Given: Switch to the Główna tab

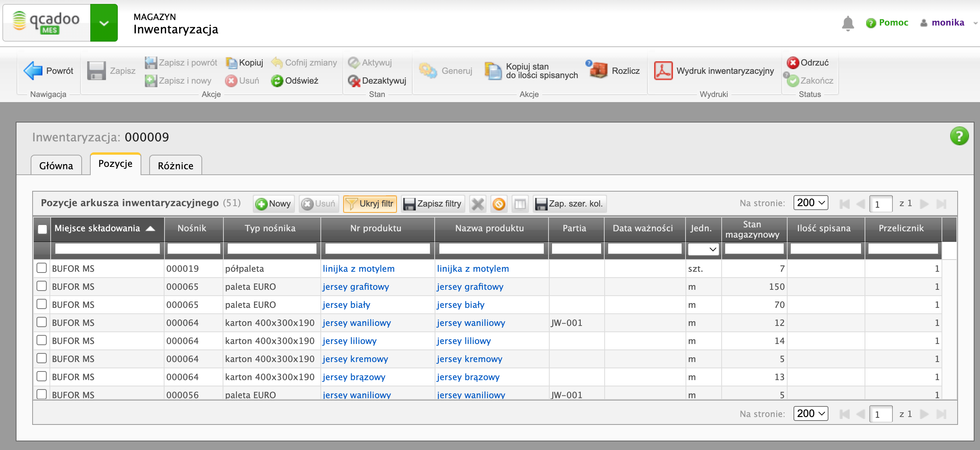Looking at the screenshot, I should pos(56,166).
